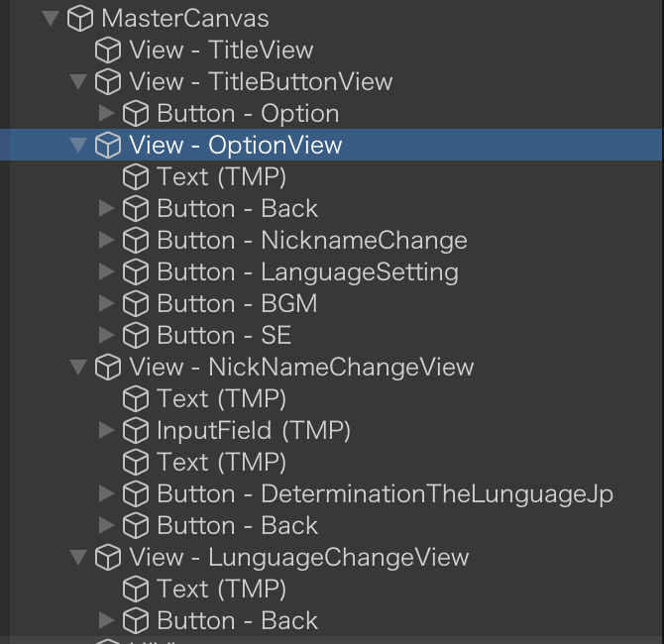Select Text (TMP) under View - OptionView
The image size is (664, 644).
point(221,177)
